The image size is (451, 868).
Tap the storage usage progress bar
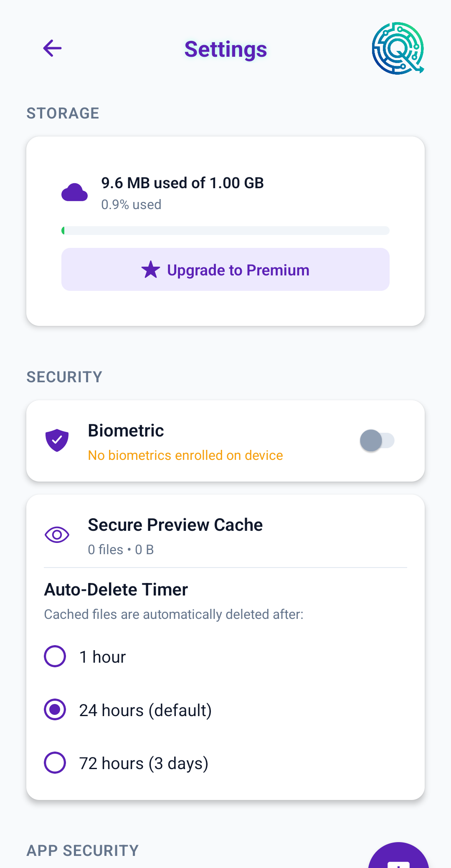click(225, 231)
